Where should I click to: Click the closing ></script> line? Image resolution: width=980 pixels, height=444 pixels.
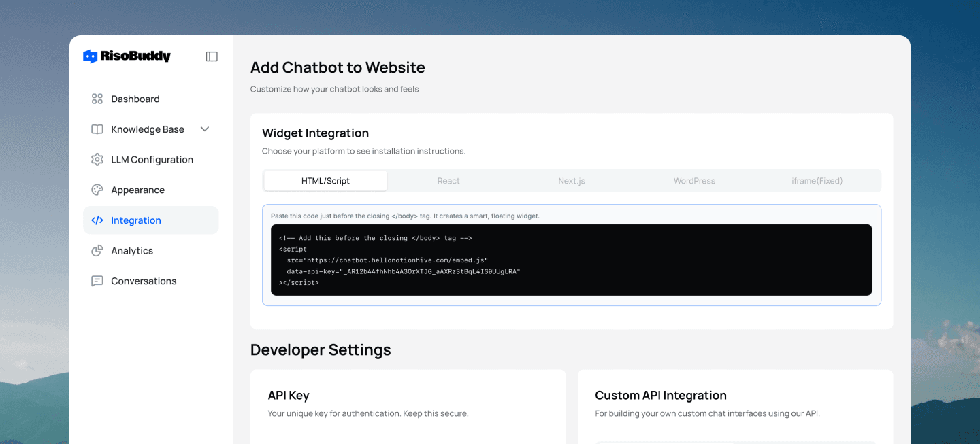pyautogui.click(x=299, y=283)
